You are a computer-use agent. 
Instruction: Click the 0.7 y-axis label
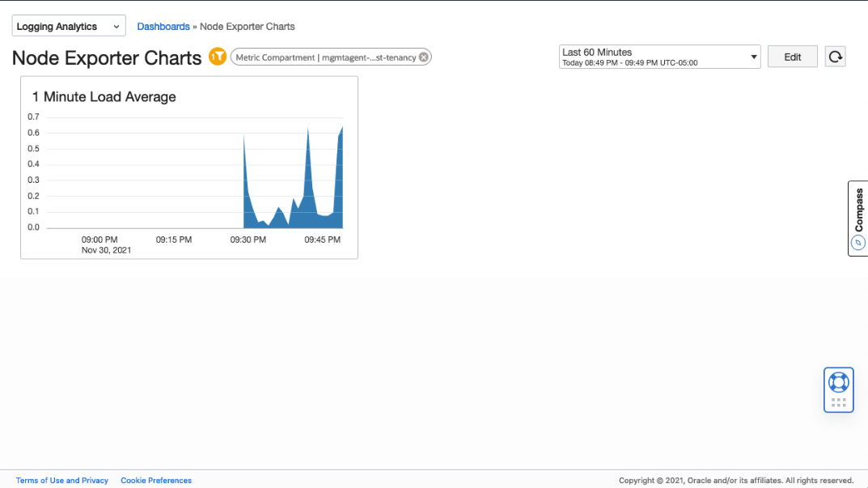[34, 117]
